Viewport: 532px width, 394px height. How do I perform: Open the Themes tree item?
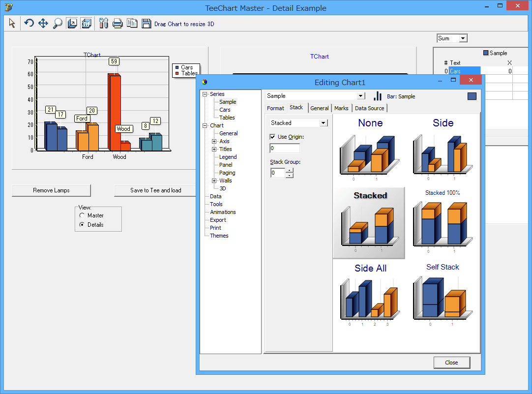[x=219, y=236]
